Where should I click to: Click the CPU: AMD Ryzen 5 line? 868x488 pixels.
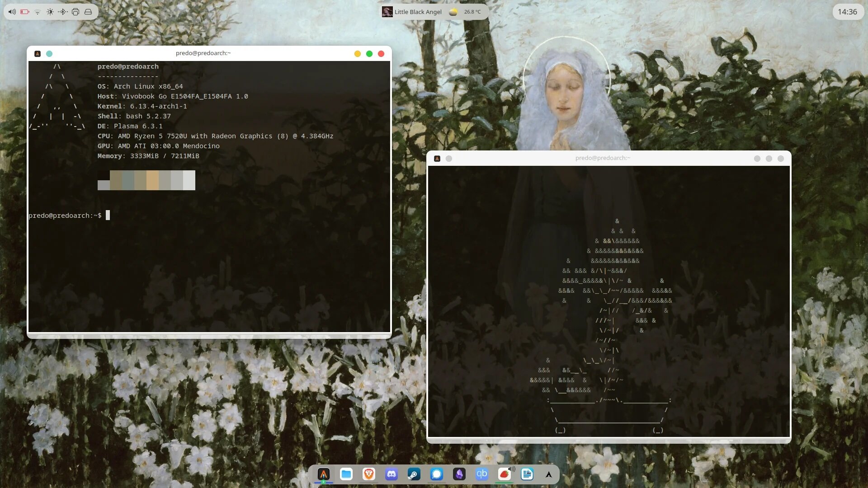pyautogui.click(x=215, y=136)
